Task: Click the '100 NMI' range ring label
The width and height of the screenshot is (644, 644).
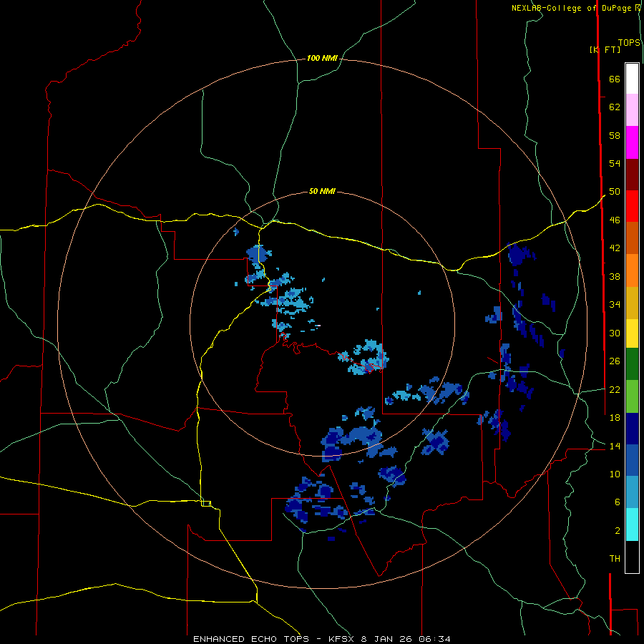Action: pyautogui.click(x=322, y=59)
